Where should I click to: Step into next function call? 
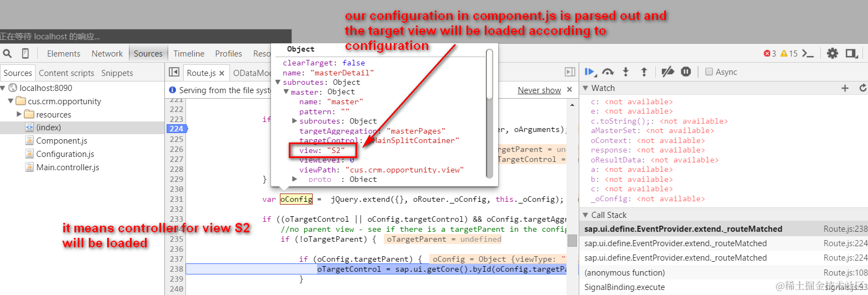[626, 72]
